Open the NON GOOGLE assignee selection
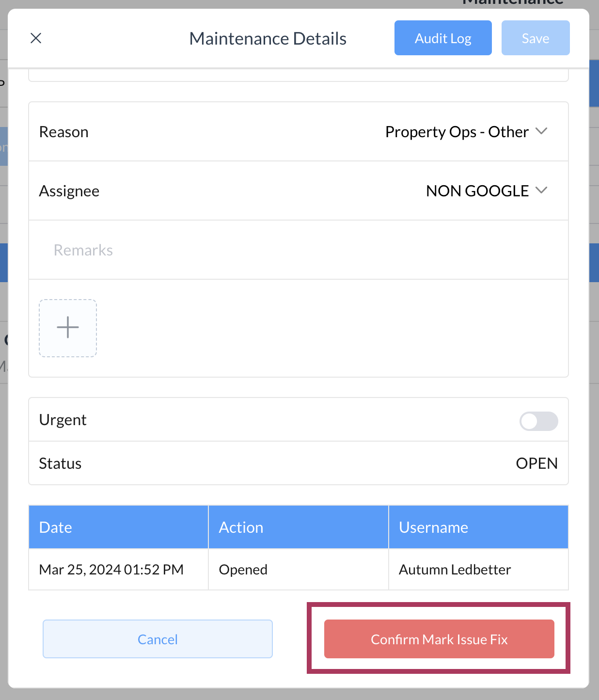 (477, 191)
